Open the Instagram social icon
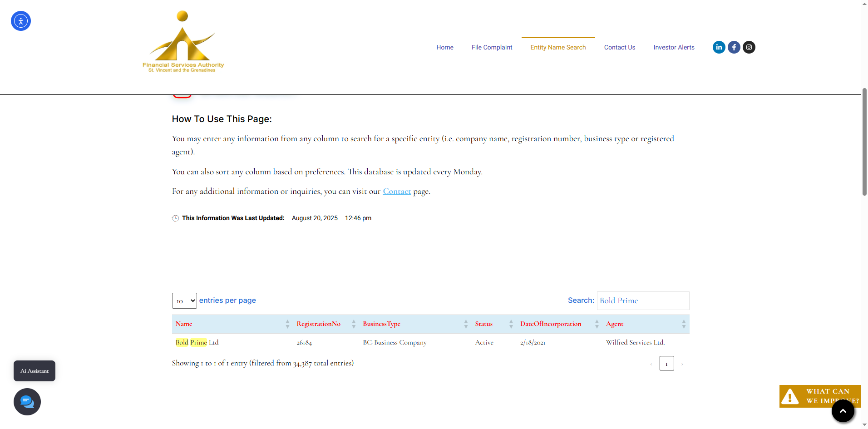Image resolution: width=868 pixels, height=429 pixels. tap(749, 47)
